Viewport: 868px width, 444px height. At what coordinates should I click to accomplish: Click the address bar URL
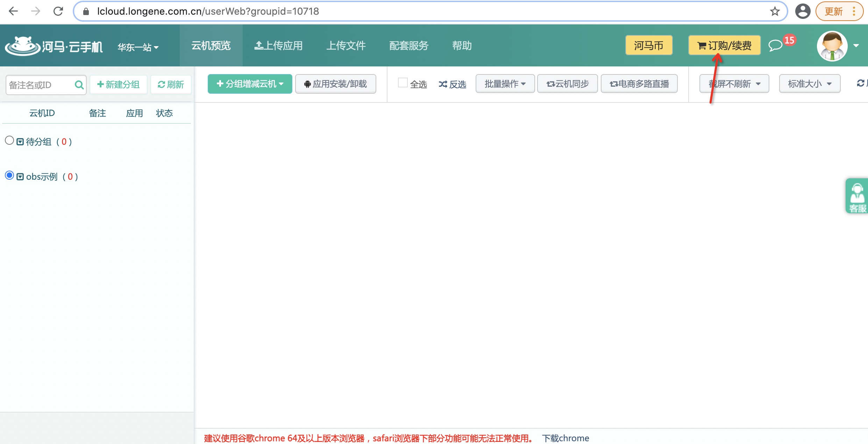click(208, 11)
